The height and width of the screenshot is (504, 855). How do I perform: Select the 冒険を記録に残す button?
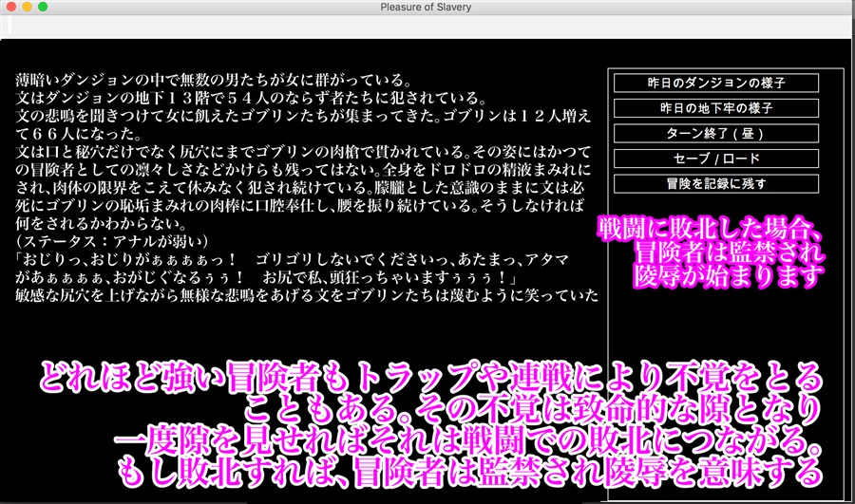click(716, 183)
